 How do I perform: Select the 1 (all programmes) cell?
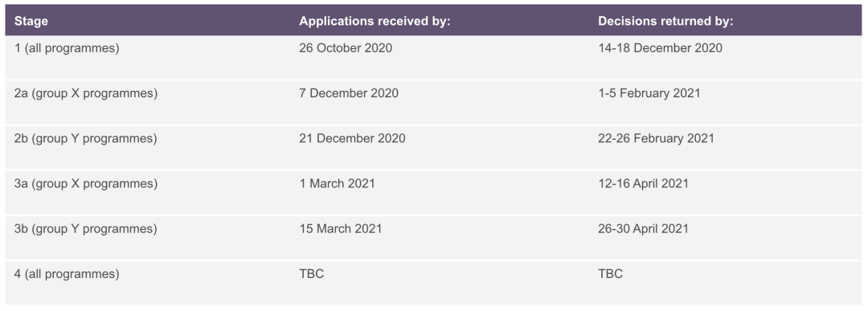click(x=67, y=48)
